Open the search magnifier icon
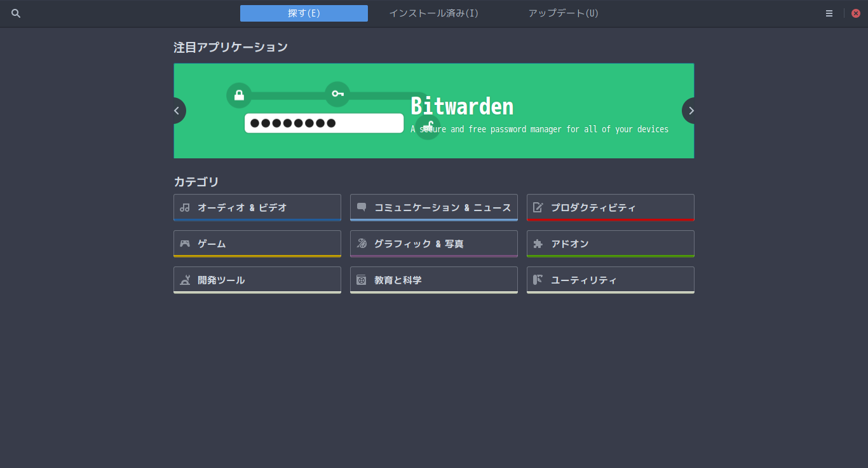 coord(16,13)
